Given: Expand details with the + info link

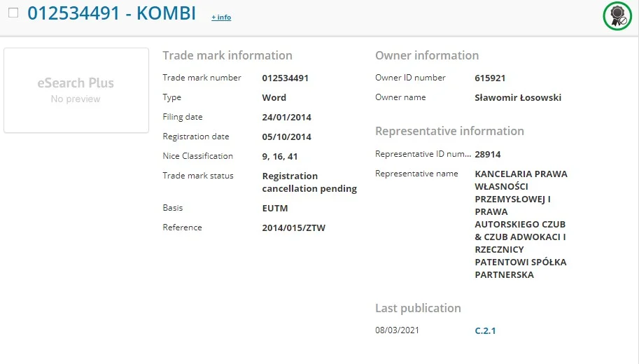Looking at the screenshot, I should [x=221, y=17].
